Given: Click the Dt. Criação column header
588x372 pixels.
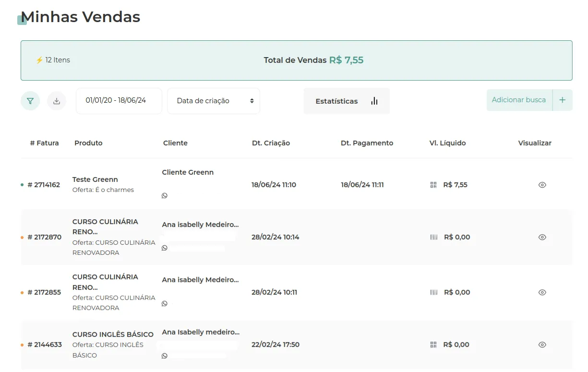Looking at the screenshot, I should [x=271, y=143].
